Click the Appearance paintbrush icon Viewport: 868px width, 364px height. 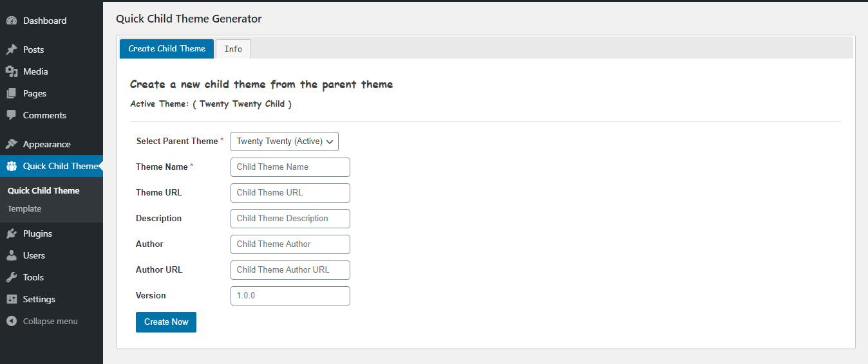12,144
